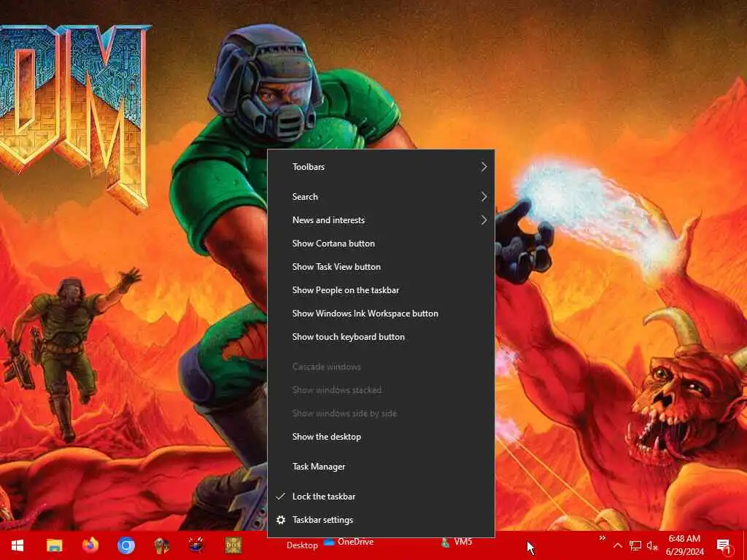747x560 pixels.
Task: Launch Task Manager from context menu
Action: (x=381, y=467)
